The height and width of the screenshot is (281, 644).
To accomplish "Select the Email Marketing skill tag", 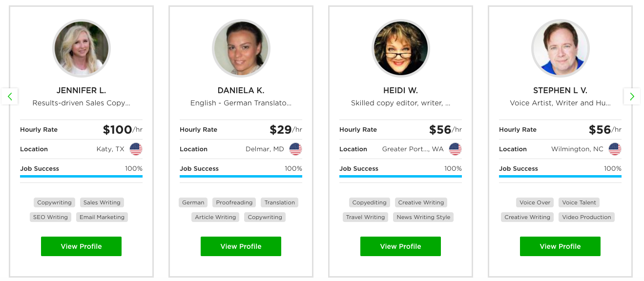I will (x=102, y=217).
